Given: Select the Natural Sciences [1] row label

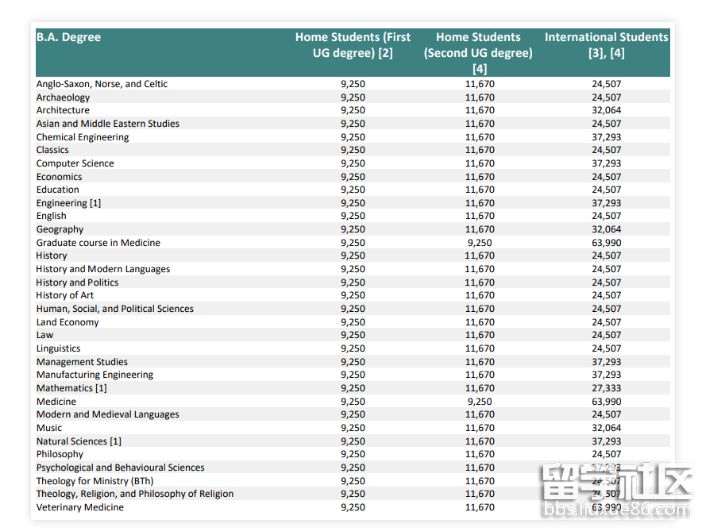Looking at the screenshot, I should coord(79,441).
